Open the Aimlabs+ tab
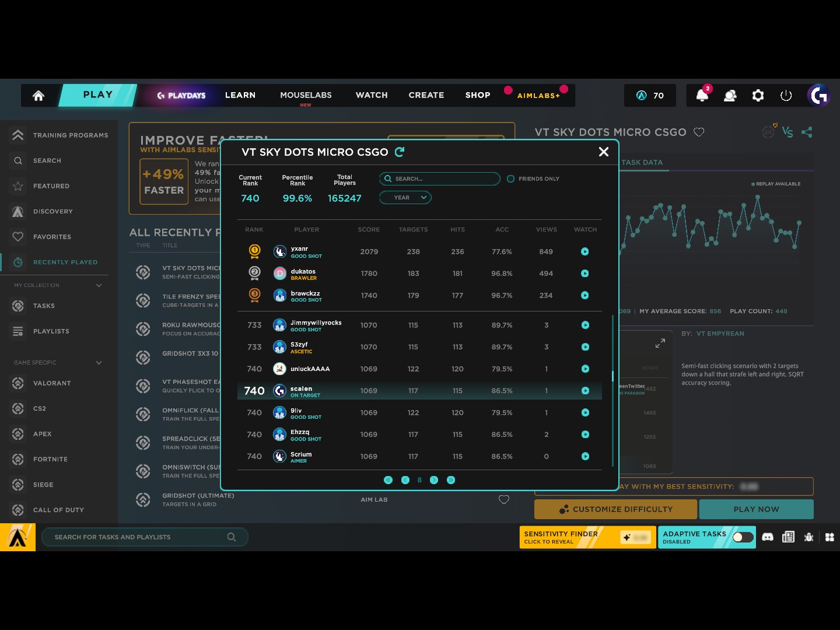 point(538,96)
